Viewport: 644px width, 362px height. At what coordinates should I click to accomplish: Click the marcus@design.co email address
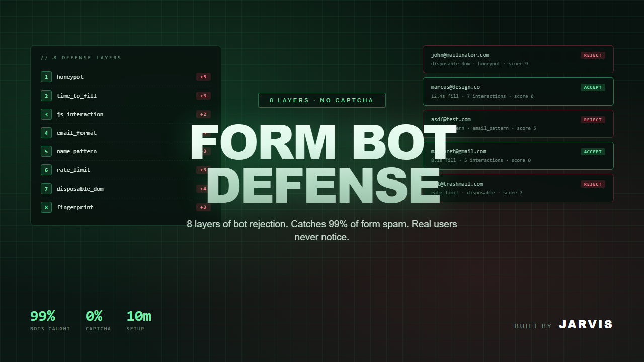pyautogui.click(x=455, y=87)
